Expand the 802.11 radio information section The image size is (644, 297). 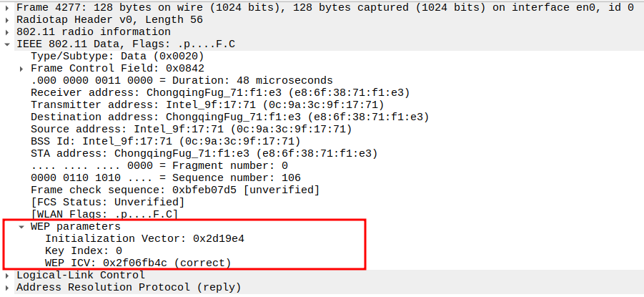point(8,31)
